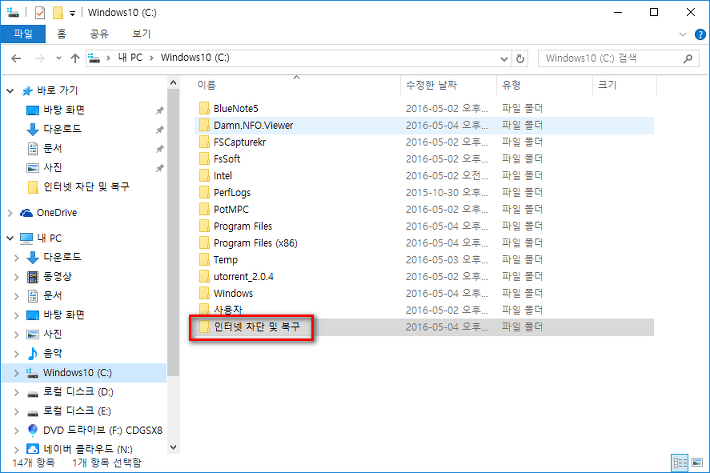Image resolution: width=710 pixels, height=473 pixels.
Task: Click the navigation pane scroll up arrow
Action: (173, 83)
